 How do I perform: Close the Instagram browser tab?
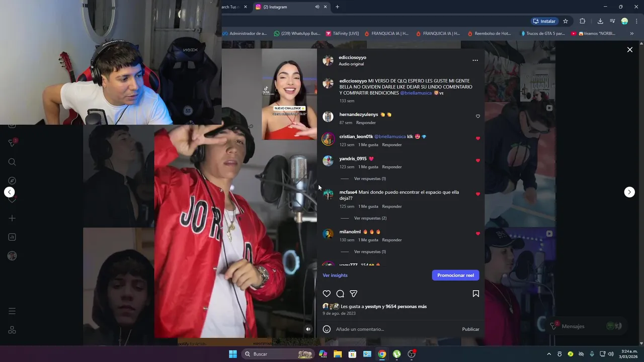click(326, 7)
